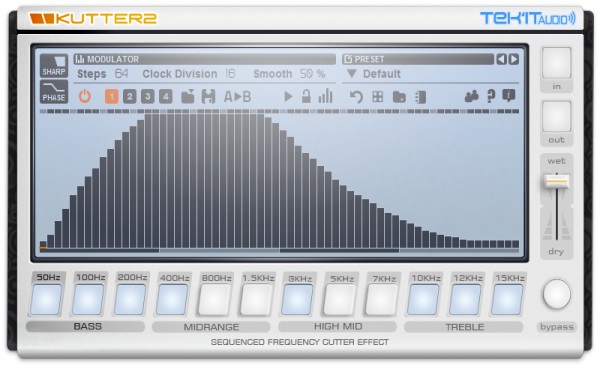The height and width of the screenshot is (370, 600).
Task: Toggle the 100Hz band button
Action: tap(88, 300)
